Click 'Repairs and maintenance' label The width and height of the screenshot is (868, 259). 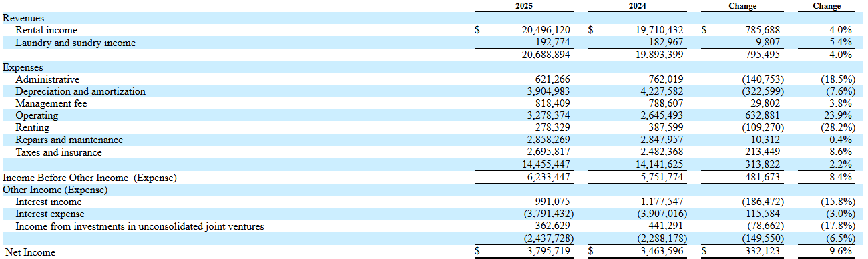pos(69,140)
